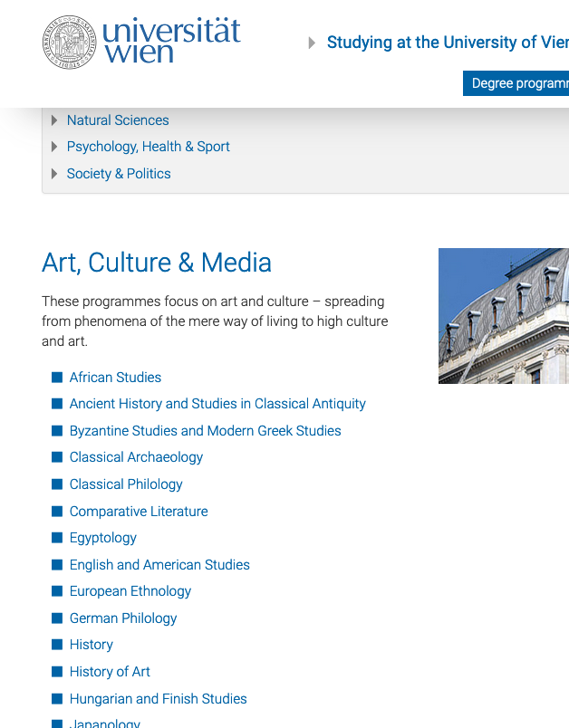Expand the Psychology, Health & Sport arrow
This screenshot has width=569, height=728.
pyautogui.click(x=54, y=147)
